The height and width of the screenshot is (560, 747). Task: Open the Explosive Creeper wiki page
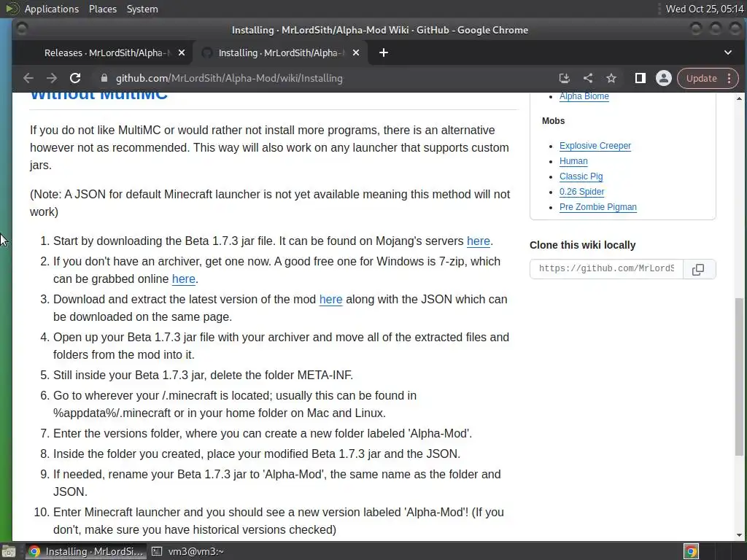(595, 146)
